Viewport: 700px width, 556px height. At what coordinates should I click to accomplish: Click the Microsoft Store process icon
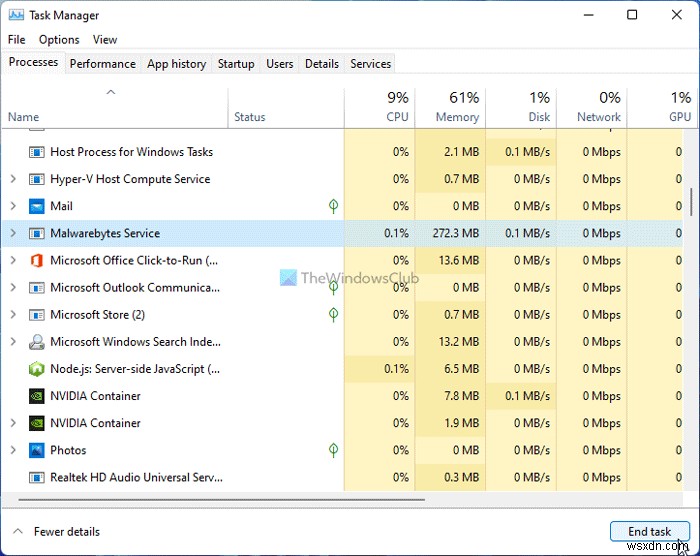coord(37,315)
